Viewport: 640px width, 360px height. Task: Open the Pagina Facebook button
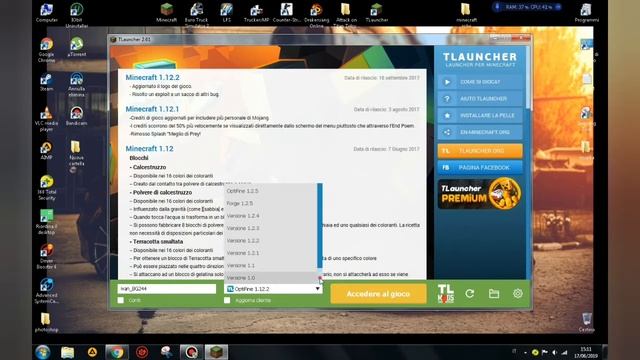point(480,168)
